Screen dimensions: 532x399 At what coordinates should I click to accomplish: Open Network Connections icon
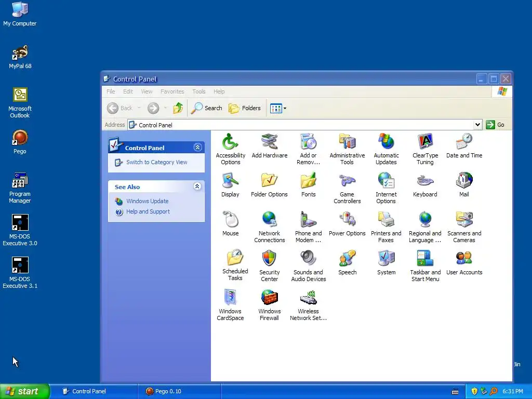[x=270, y=220]
